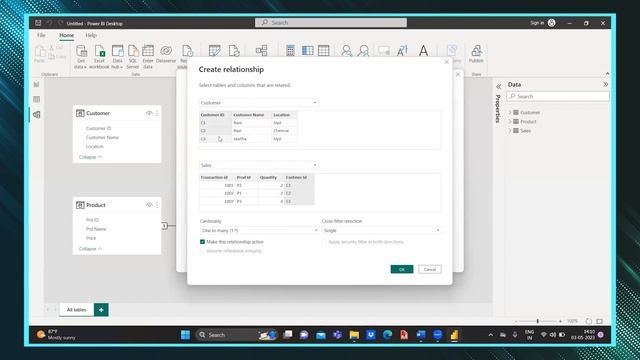The image size is (640, 360).
Task: Close the Create relationship dialog with X
Action: click(447, 62)
